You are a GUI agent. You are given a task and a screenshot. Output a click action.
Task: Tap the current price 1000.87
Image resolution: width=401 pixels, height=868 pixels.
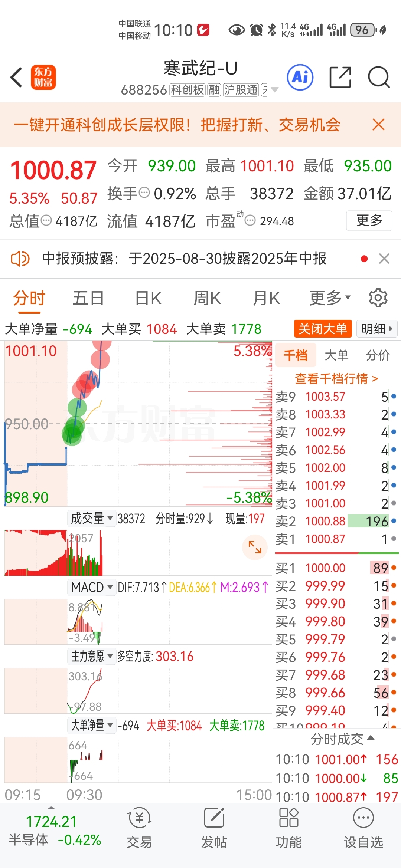point(53,170)
